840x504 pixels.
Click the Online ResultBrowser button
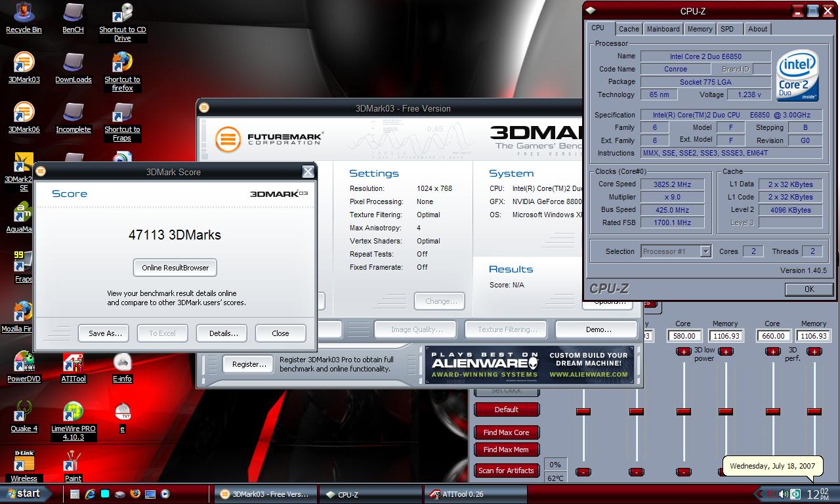[x=175, y=268]
